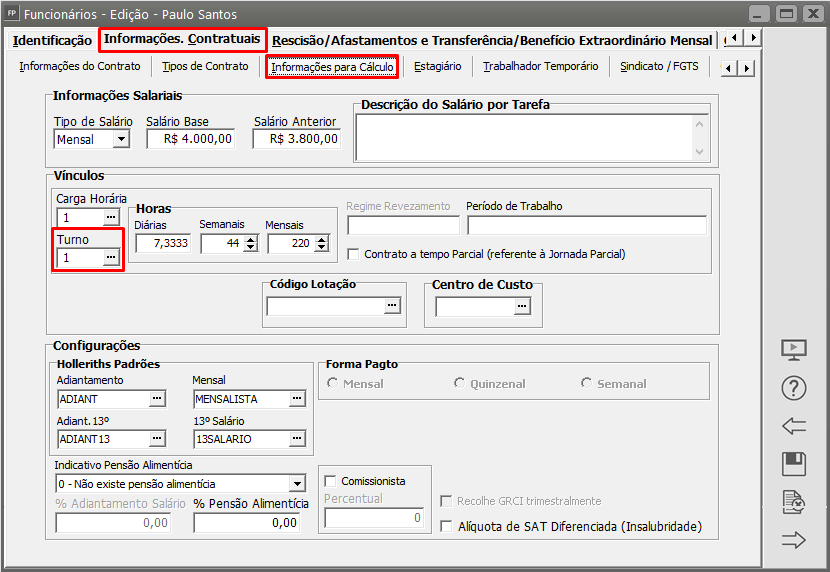Go to previous record with left arrow
The height and width of the screenshot is (572, 830).
click(793, 426)
